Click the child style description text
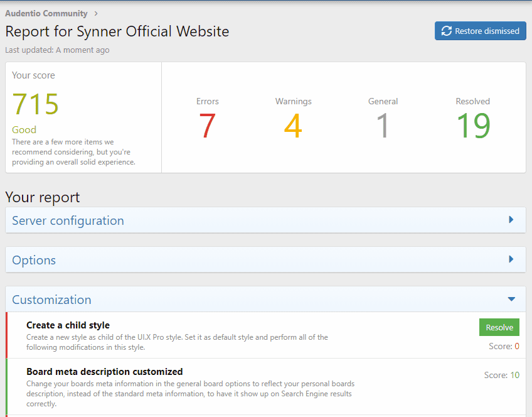The width and height of the screenshot is (532, 417). [177, 342]
